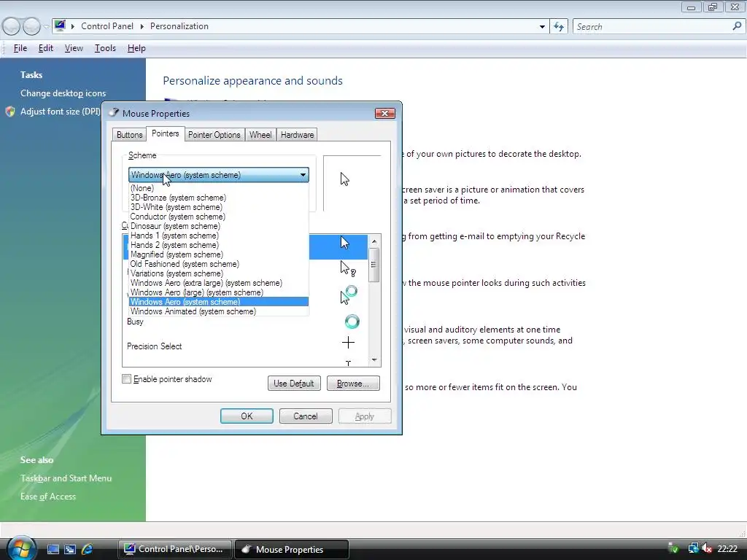
Task: Select the Precision Select crosshair icon
Action: pyautogui.click(x=348, y=343)
